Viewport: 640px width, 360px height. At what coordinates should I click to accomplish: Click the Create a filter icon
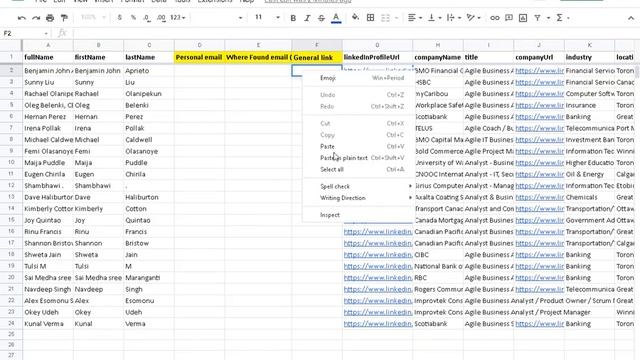point(537,18)
